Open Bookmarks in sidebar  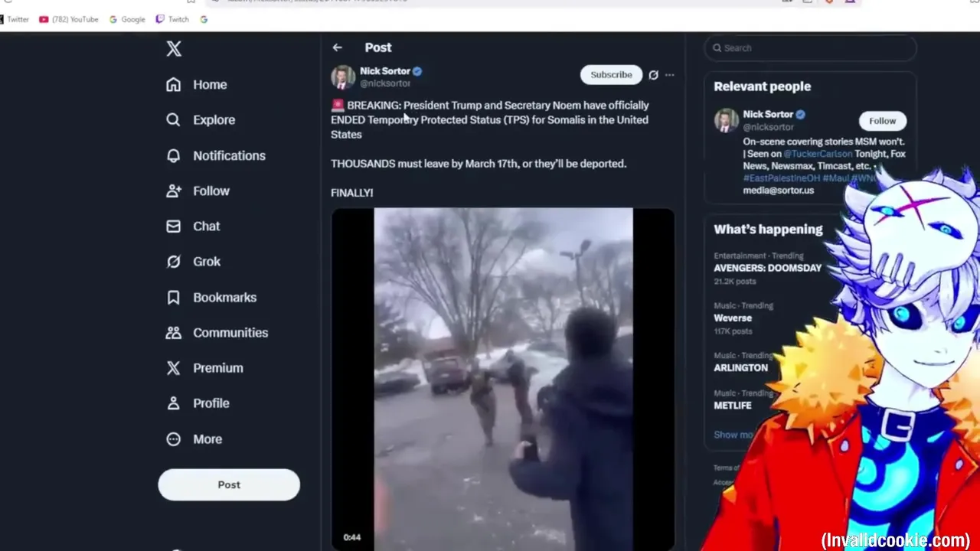tap(211, 297)
